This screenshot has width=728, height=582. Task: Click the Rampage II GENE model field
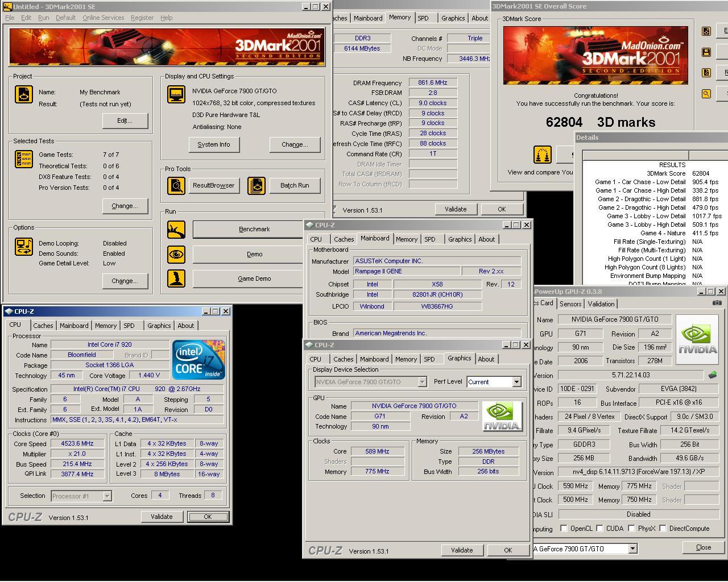pos(406,271)
